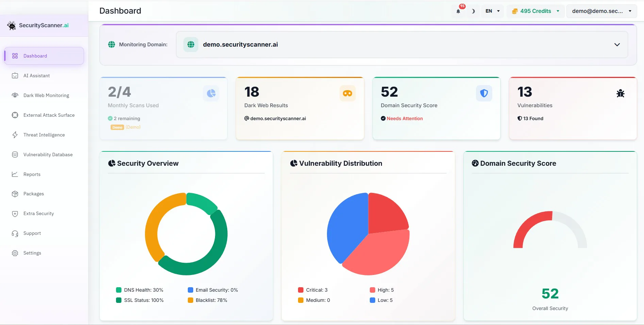Click the Vulnerabilities bug icon
This screenshot has height=325, width=644.
coord(620,93)
